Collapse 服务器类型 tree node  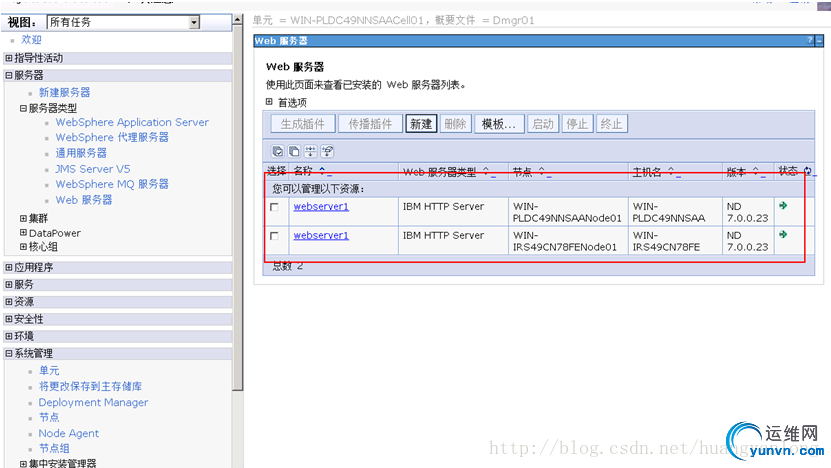click(x=23, y=108)
